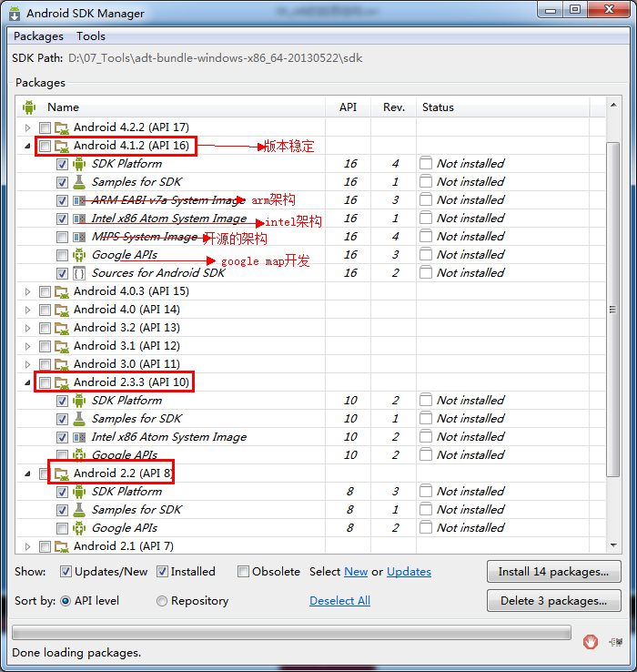Select the Repository sort option

[x=161, y=601]
